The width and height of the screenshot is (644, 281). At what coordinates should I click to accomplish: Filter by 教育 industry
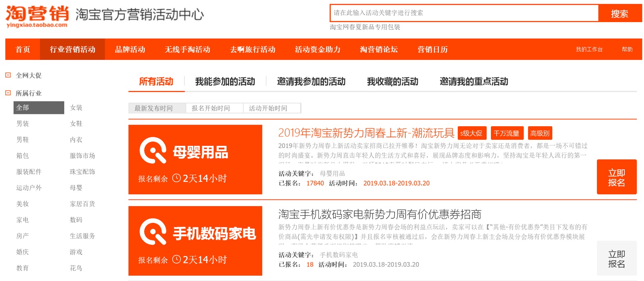(23, 268)
